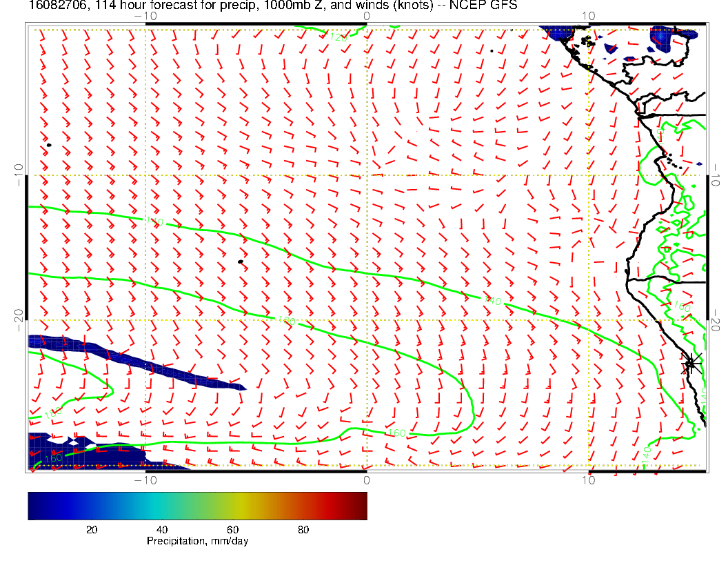728x563 pixels.
Task: Click the plot title mentioning NCEP GFS
Action: click(x=273, y=5)
